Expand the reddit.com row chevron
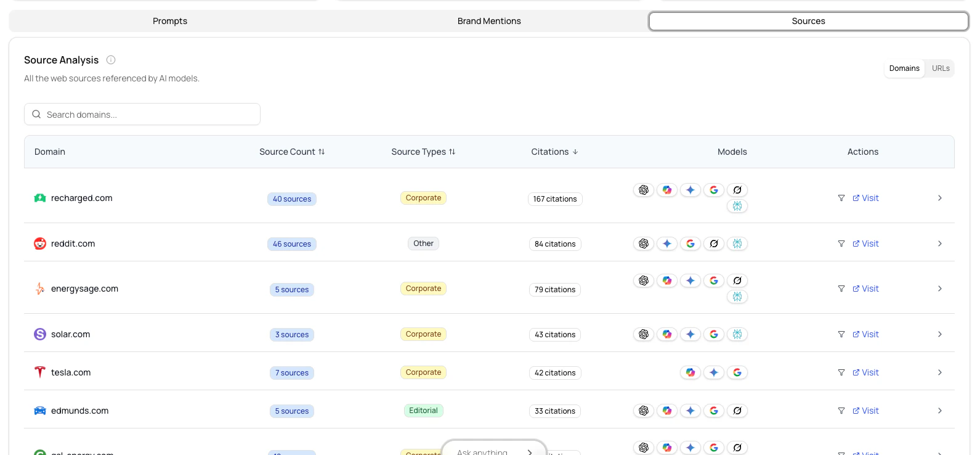 (940, 244)
